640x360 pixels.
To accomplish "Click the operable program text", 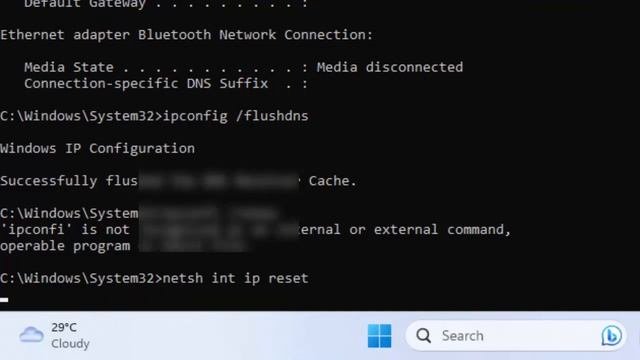I will tap(65, 246).
